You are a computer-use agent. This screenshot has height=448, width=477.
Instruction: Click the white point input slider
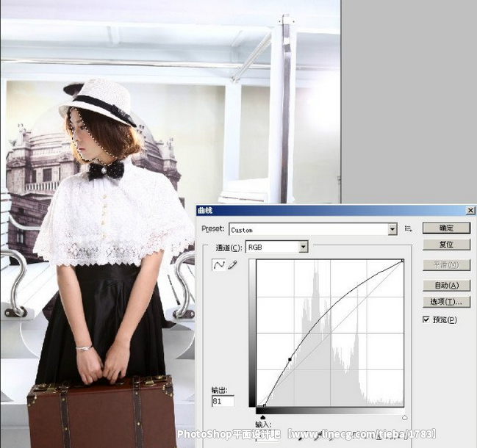(x=404, y=418)
